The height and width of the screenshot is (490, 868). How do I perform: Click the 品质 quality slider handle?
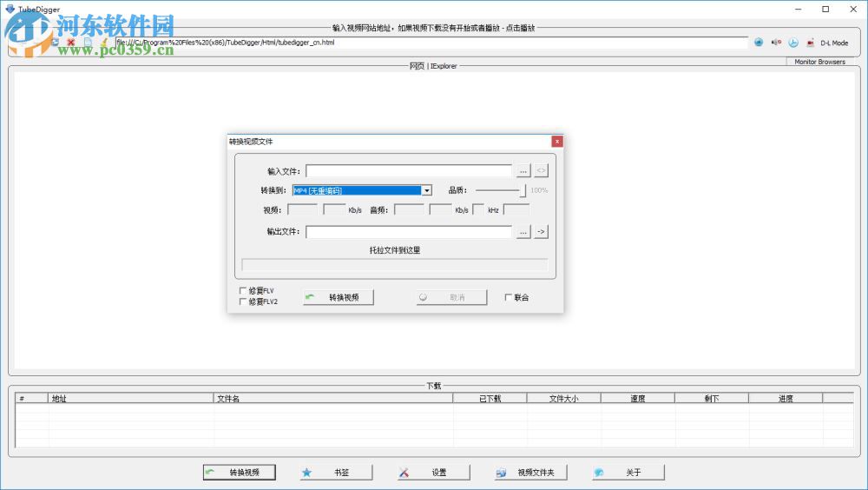[523, 190]
